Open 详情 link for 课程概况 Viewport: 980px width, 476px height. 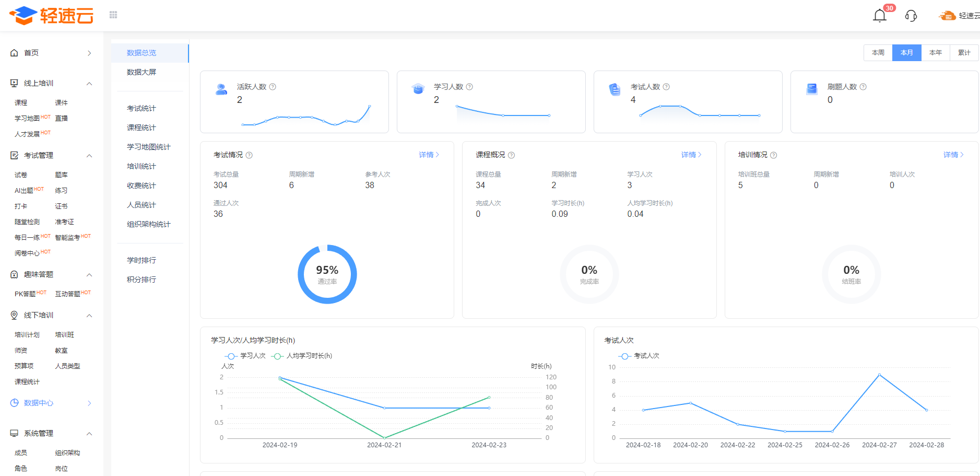[x=691, y=155]
